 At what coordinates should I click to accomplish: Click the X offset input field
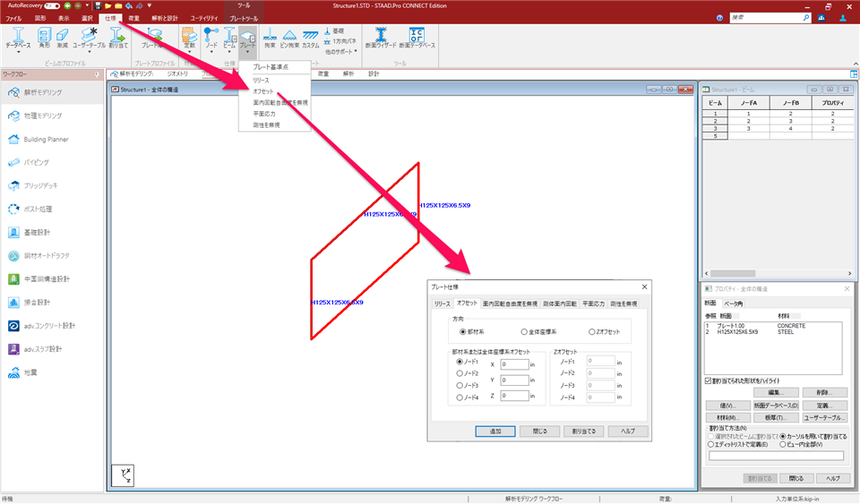(514, 364)
